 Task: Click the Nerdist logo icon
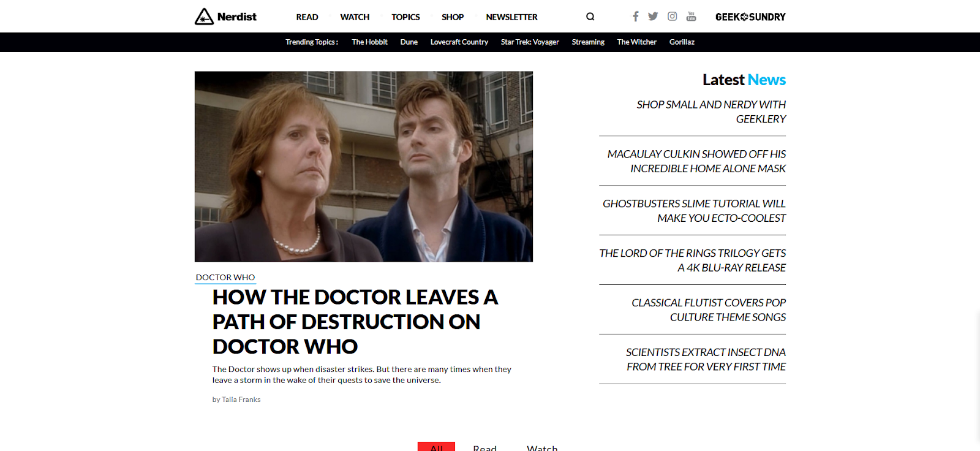point(204,17)
